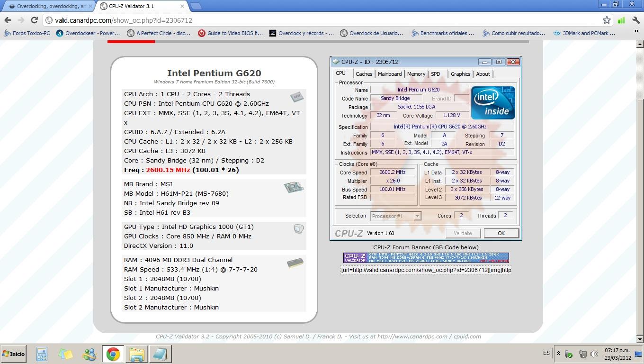Screen dimensions: 644x364
Task: Open the 3DMark and PCMark bookmark
Action: click(584, 33)
